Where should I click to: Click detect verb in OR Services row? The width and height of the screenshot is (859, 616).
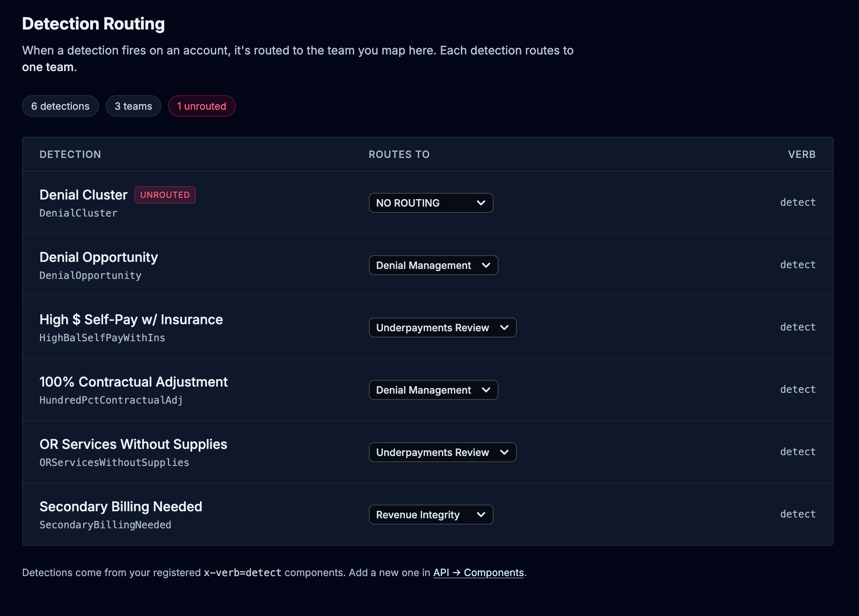click(798, 452)
